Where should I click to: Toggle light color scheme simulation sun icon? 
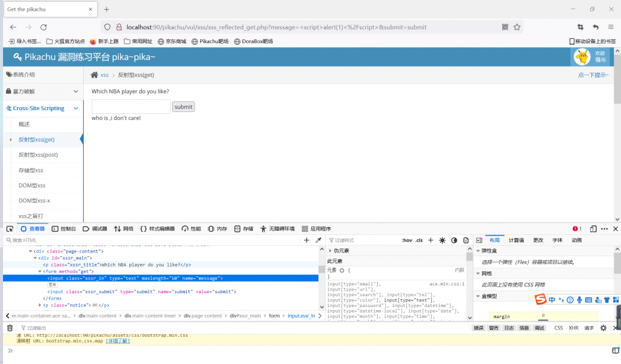pos(442,240)
